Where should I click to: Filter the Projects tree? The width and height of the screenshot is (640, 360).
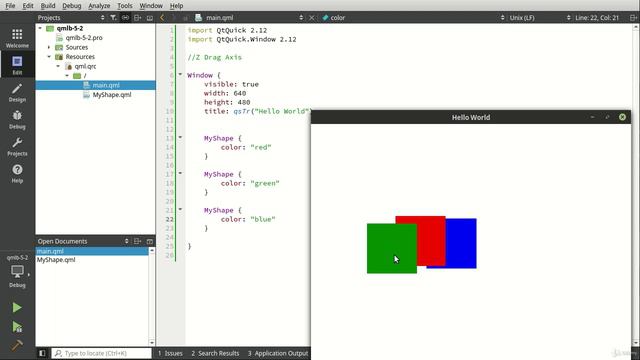tap(113, 18)
